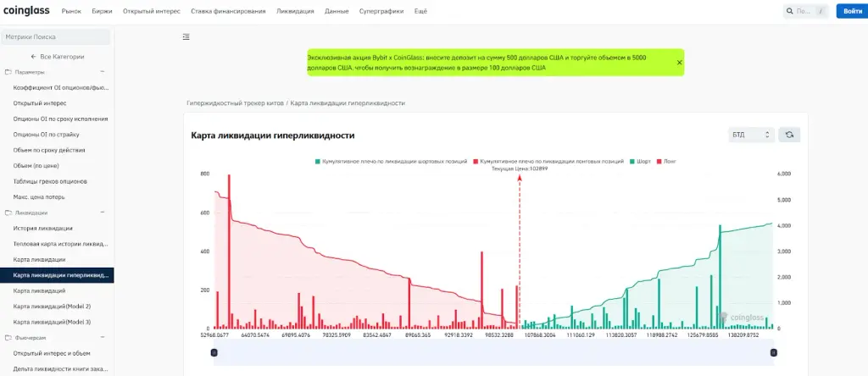Click the back arrow Все Категории
The image size is (868, 376).
click(34, 57)
